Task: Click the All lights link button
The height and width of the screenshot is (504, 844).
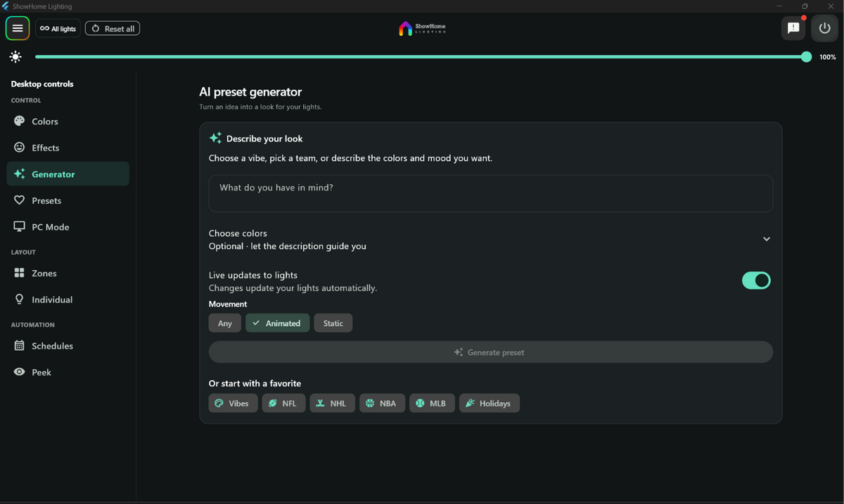Action: pyautogui.click(x=58, y=29)
